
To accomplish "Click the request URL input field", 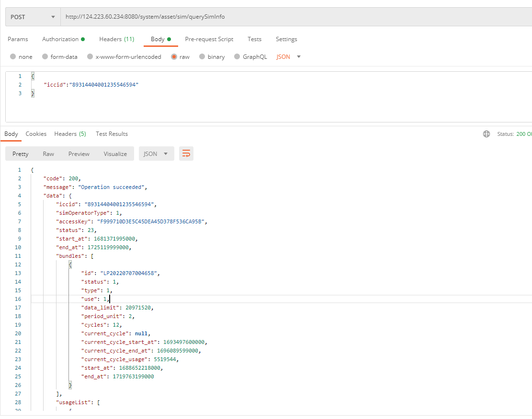I will [287, 17].
